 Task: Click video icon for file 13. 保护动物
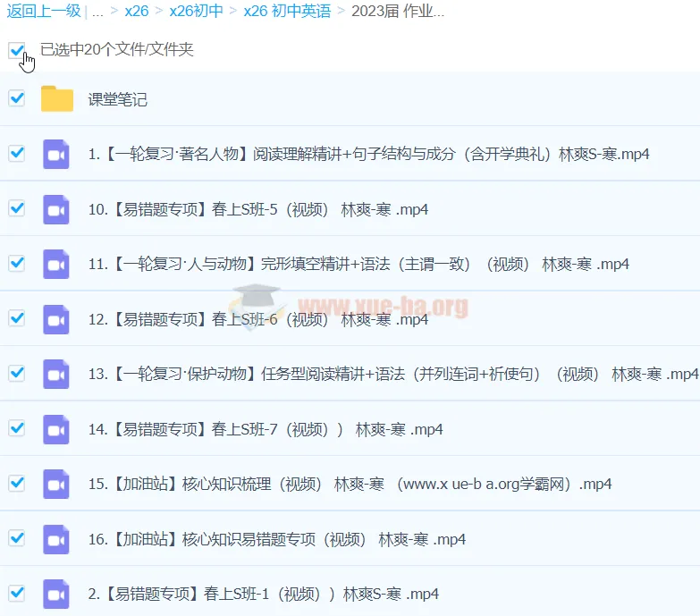pyautogui.click(x=56, y=374)
